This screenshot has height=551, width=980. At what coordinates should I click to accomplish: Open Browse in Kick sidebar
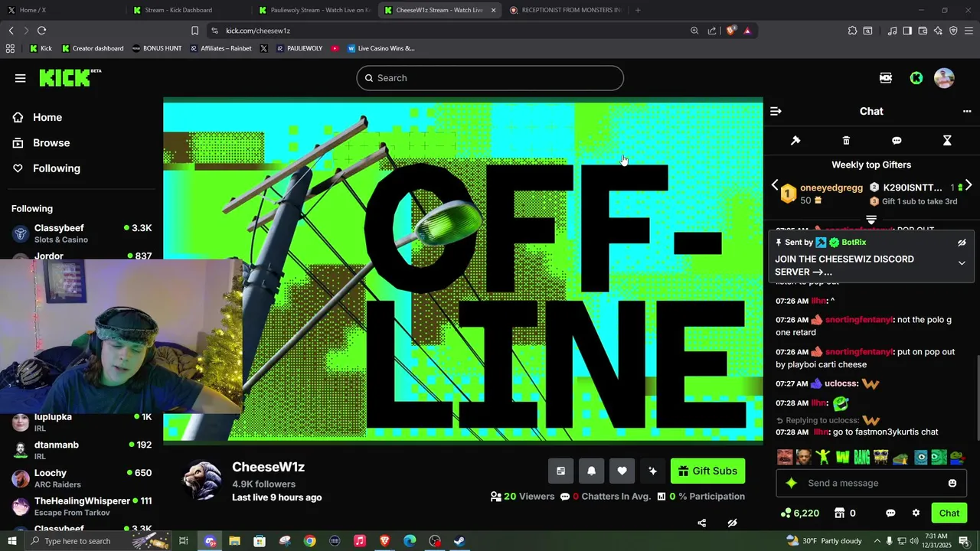click(x=51, y=143)
